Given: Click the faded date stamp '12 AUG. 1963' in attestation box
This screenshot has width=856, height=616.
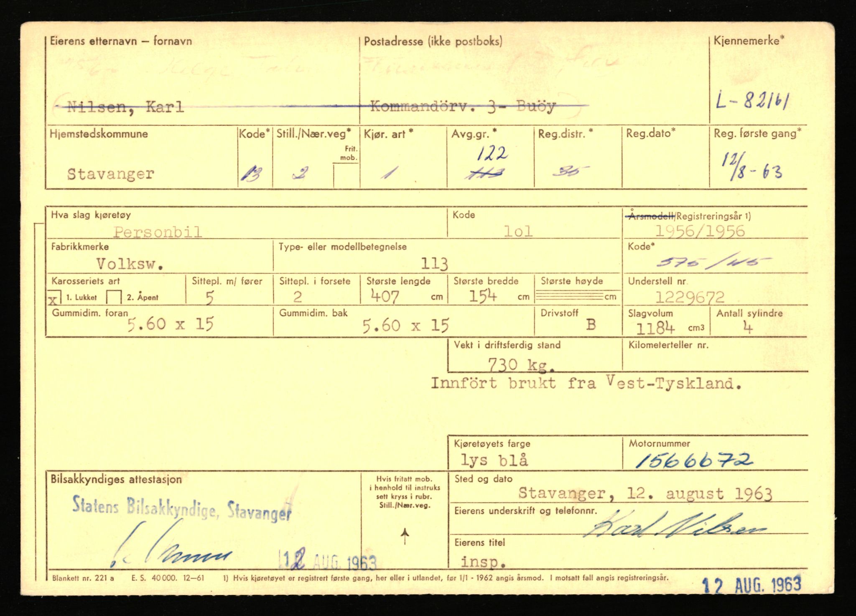Looking at the screenshot, I should click(328, 561).
